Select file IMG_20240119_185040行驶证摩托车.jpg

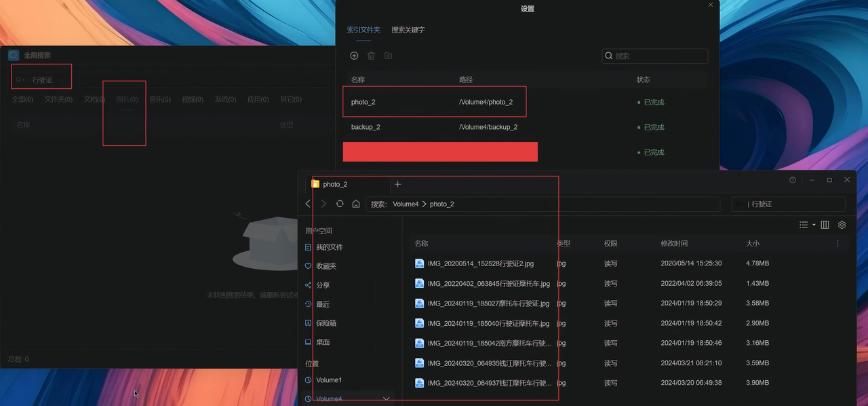pos(488,323)
